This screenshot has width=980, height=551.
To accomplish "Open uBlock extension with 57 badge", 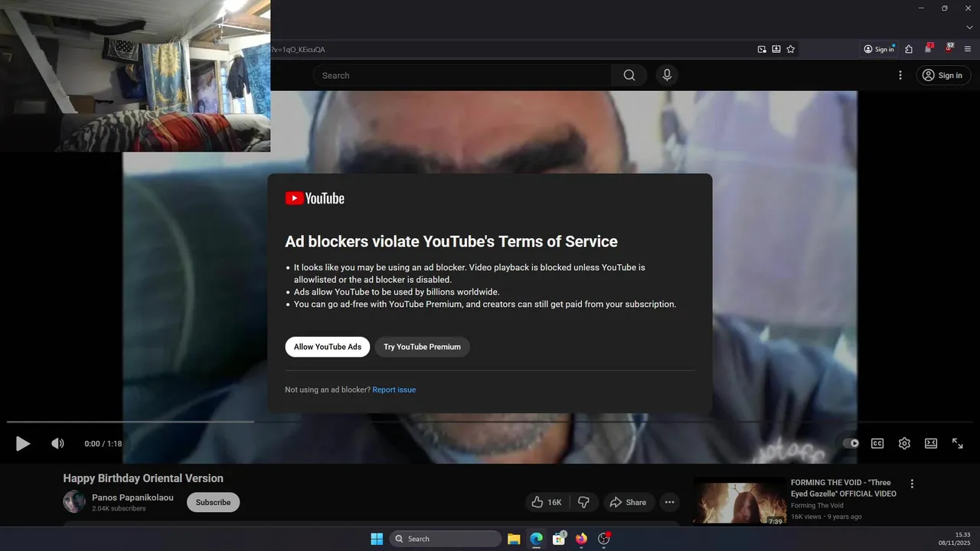I will click(x=949, y=48).
